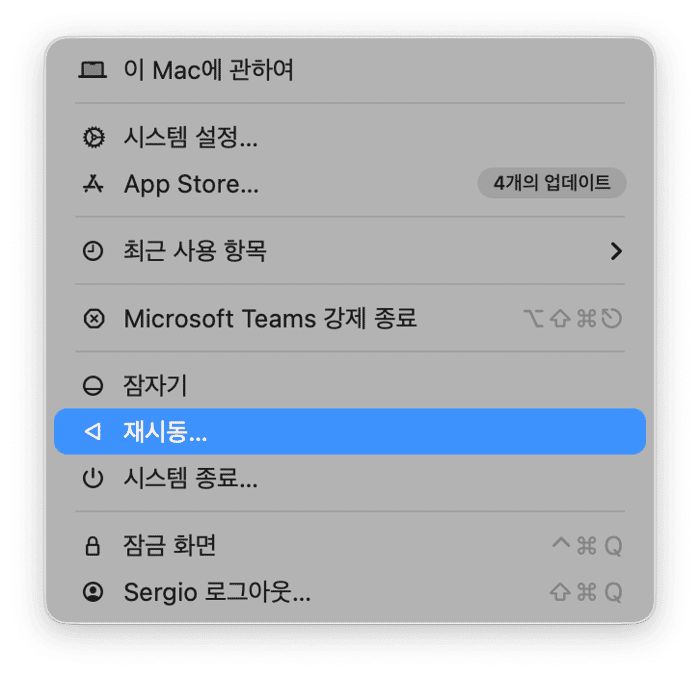Choose the highlighted 재시동... option
Viewport: 700px width, 676px height.
click(166, 432)
